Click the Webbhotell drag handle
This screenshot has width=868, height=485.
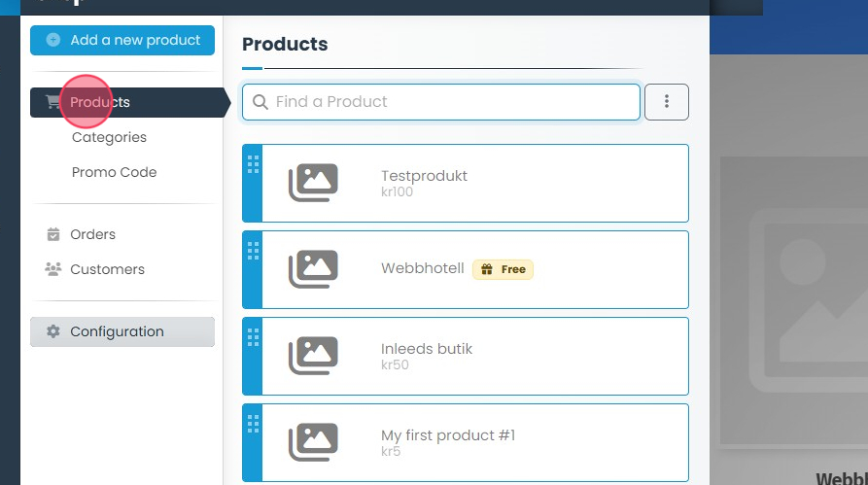[253, 251]
